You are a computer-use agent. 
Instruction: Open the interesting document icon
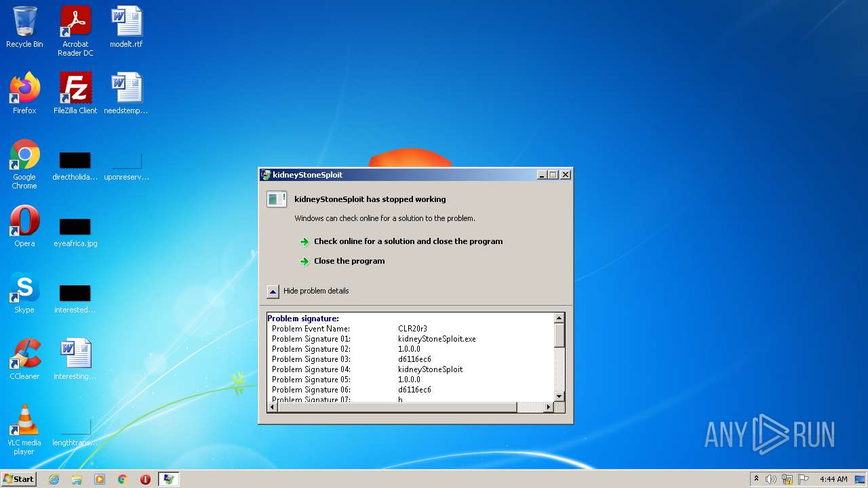[x=75, y=359]
